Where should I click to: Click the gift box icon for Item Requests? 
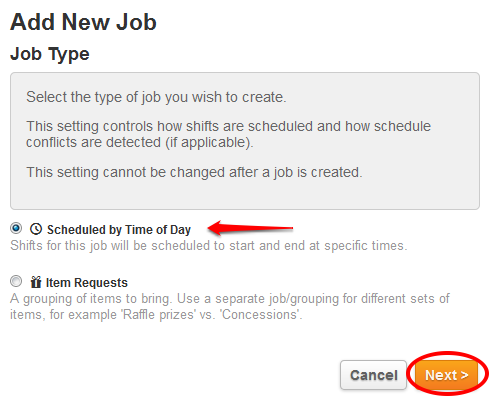36,282
